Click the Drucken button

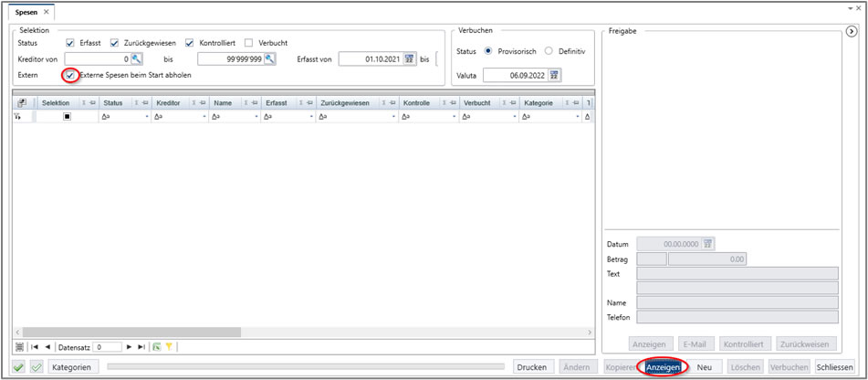pos(534,366)
